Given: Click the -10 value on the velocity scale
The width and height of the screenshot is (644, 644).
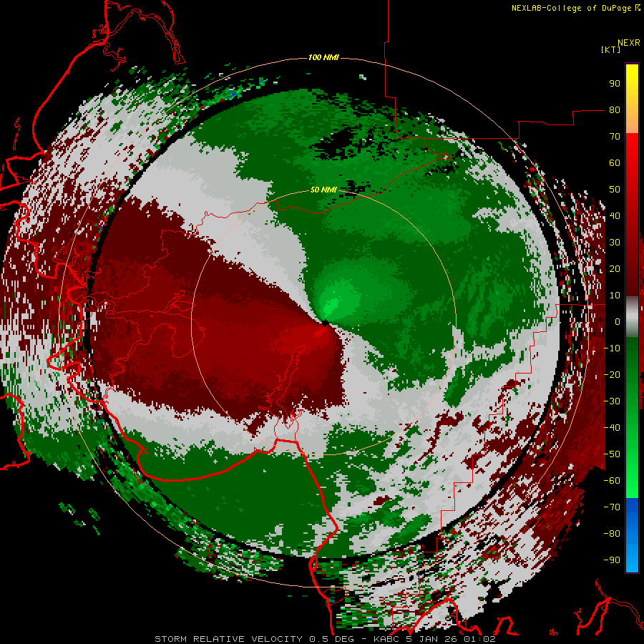Looking at the screenshot, I should tap(612, 348).
